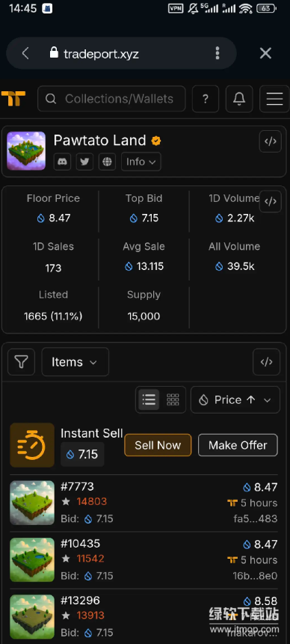Viewport: 290px width, 644px height.
Task: Click the Sell Now button
Action: point(158,445)
